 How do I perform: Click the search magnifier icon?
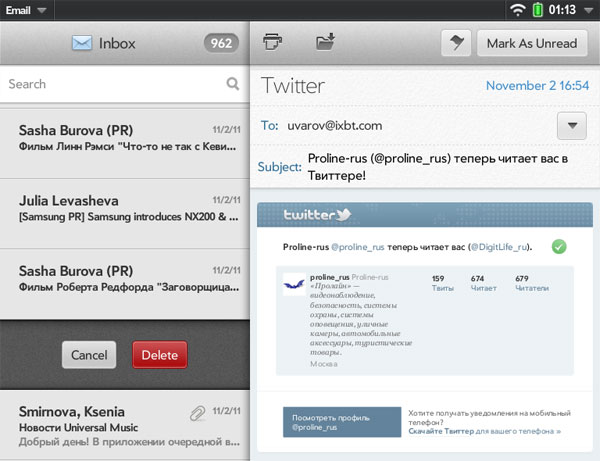[233, 83]
